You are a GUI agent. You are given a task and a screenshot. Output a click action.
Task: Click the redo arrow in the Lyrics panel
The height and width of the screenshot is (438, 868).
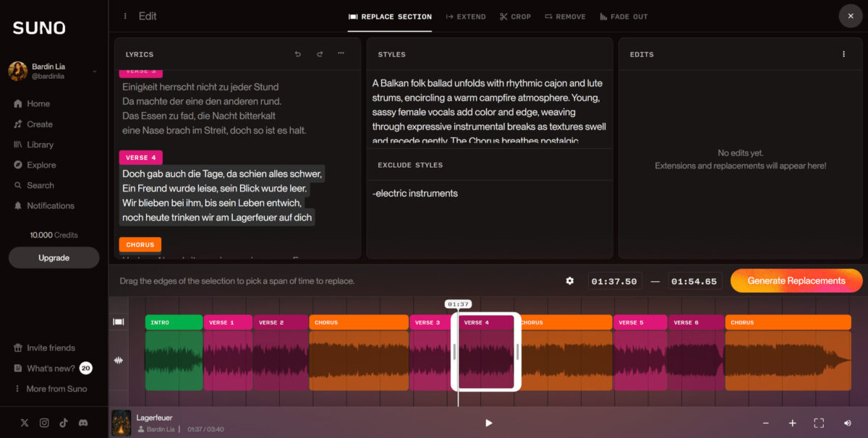[320, 53]
